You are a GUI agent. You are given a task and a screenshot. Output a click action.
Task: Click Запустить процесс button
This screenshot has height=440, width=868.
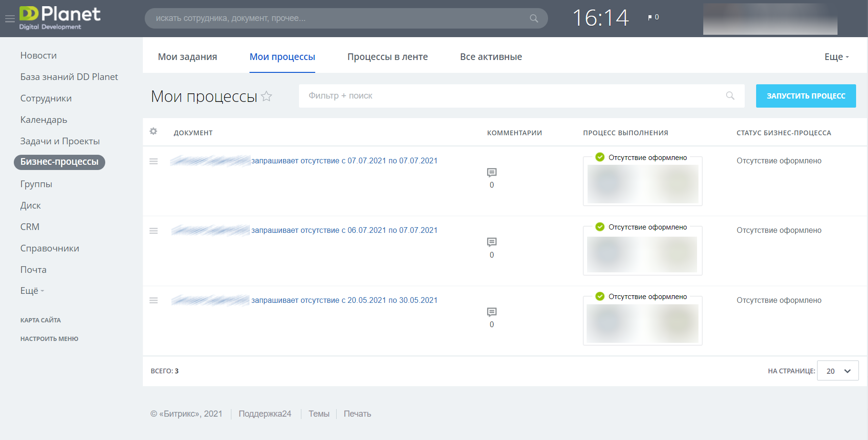tap(806, 96)
